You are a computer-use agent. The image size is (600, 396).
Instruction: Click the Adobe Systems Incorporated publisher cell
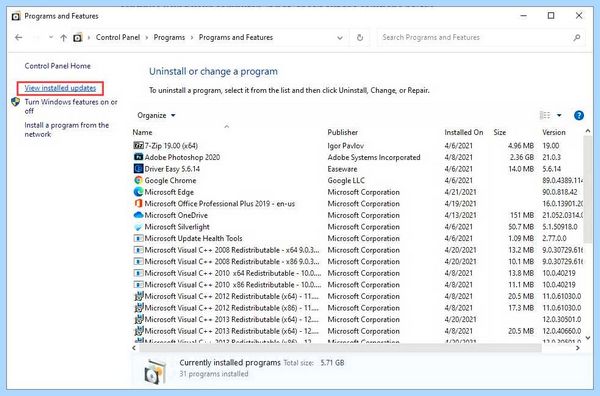coord(374,157)
